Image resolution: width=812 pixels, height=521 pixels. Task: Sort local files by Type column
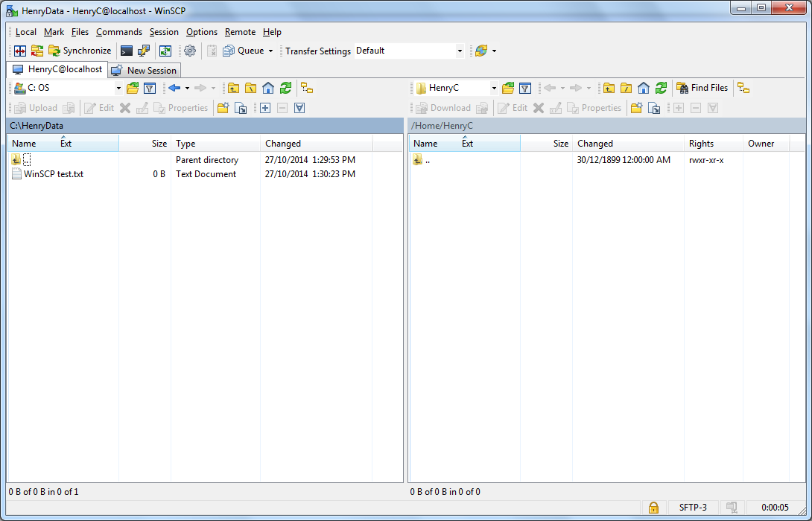pyautogui.click(x=215, y=144)
